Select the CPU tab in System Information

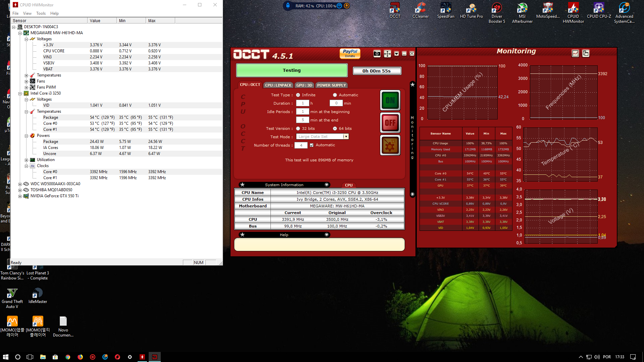pyautogui.click(x=349, y=185)
